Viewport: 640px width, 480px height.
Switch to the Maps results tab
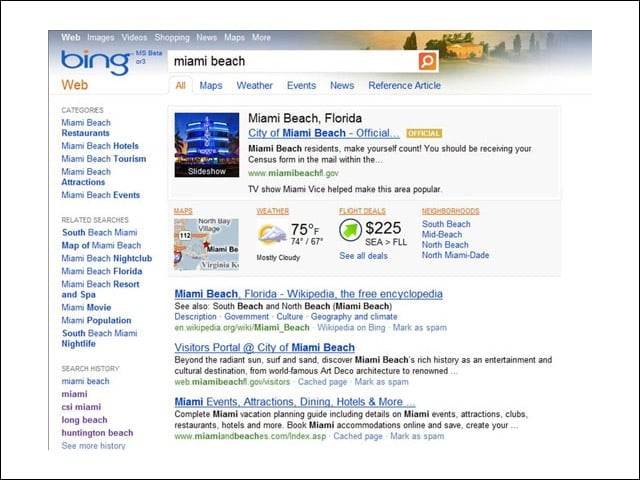pyautogui.click(x=211, y=86)
